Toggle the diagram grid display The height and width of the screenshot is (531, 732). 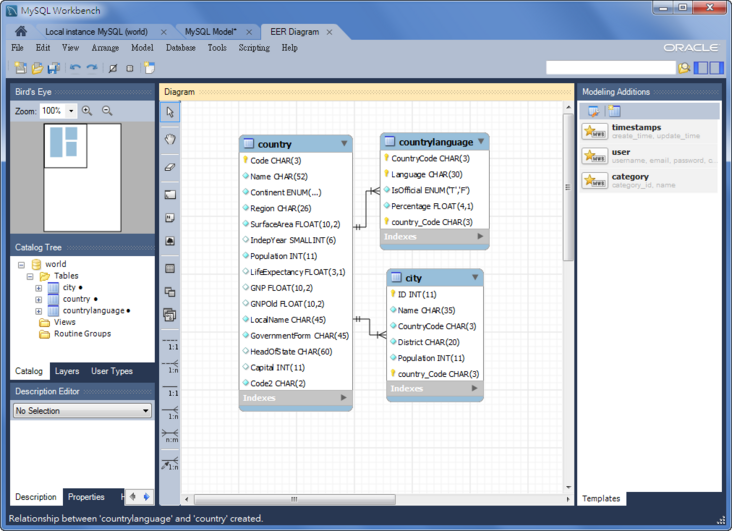pos(112,68)
